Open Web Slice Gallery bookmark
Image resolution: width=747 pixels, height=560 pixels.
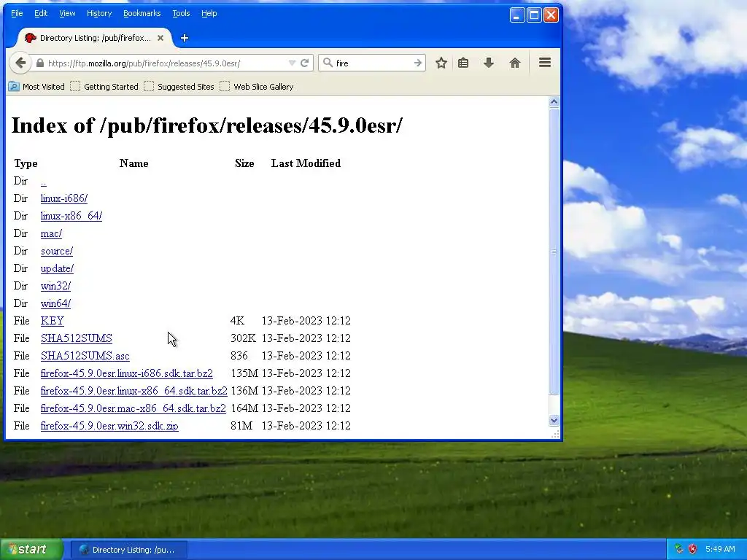click(x=257, y=87)
